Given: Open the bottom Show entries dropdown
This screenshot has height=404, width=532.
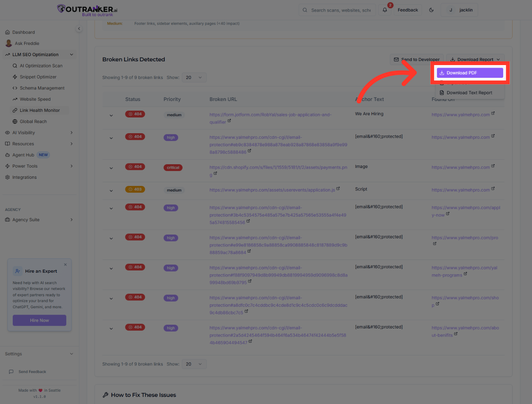Looking at the screenshot, I should (x=194, y=364).
